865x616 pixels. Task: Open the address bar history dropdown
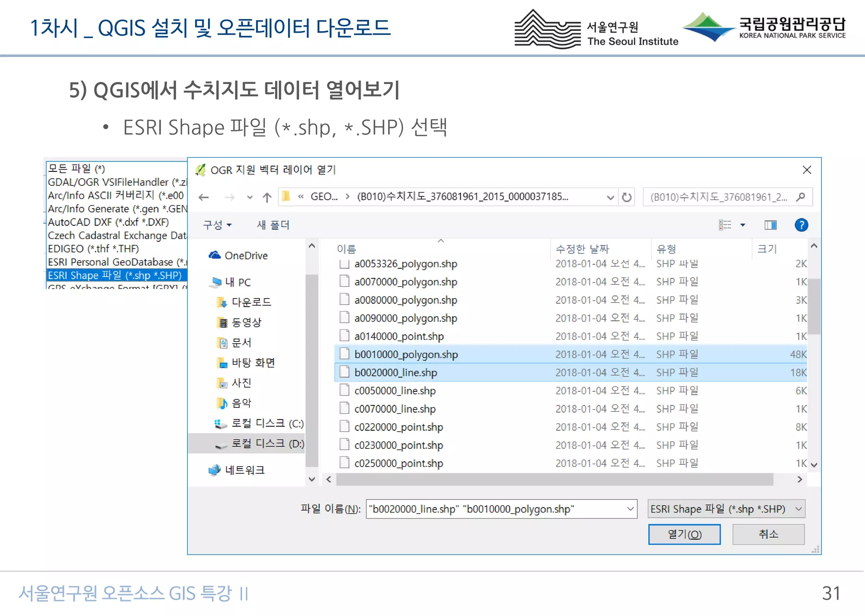coord(610,197)
